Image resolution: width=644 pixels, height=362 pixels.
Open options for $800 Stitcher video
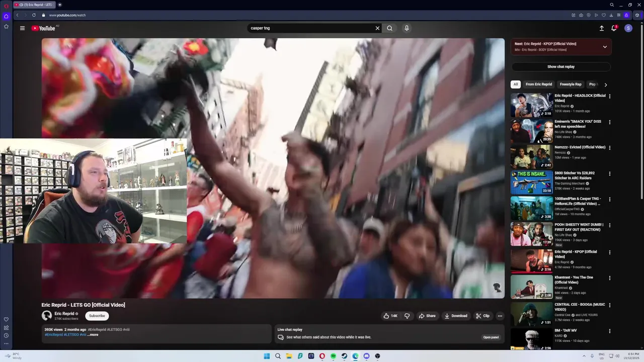(x=610, y=174)
